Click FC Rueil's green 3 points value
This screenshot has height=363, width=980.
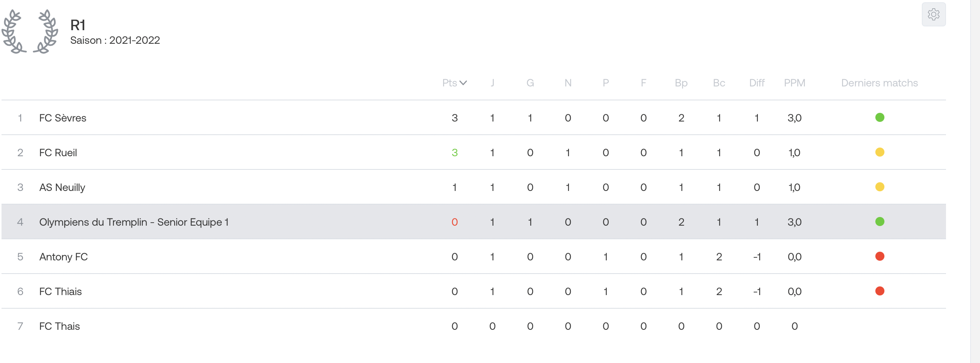(x=454, y=152)
